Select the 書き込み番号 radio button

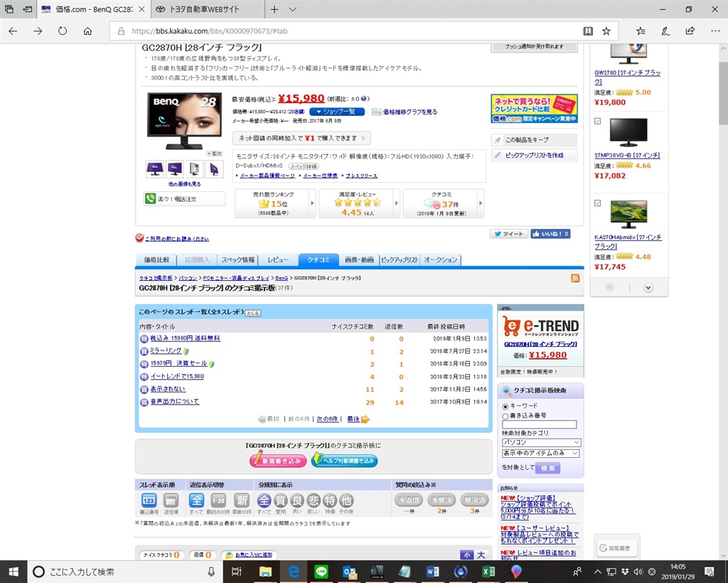click(505, 416)
